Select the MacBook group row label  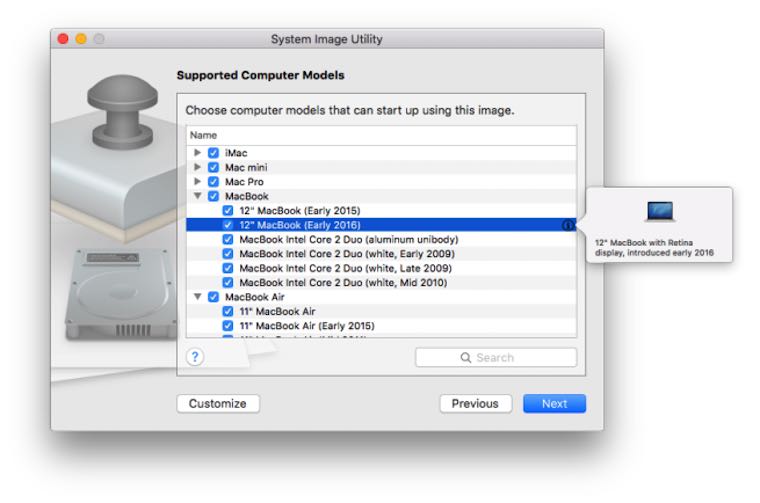coord(247,196)
